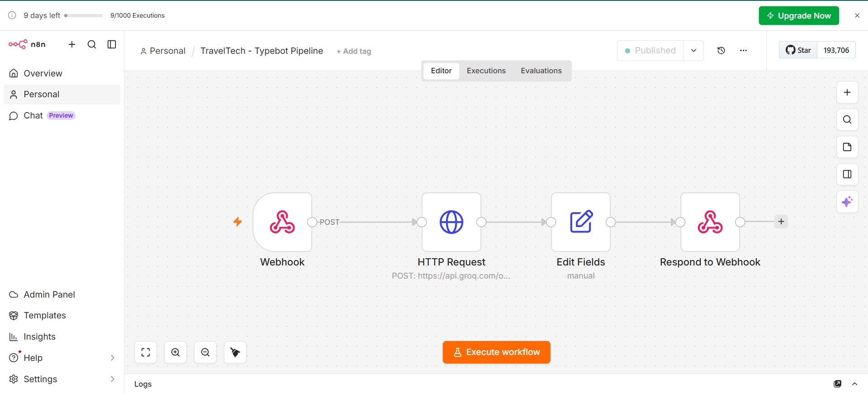Switch to the Executions tab
Image resolution: width=868 pixels, height=393 pixels.
486,71
